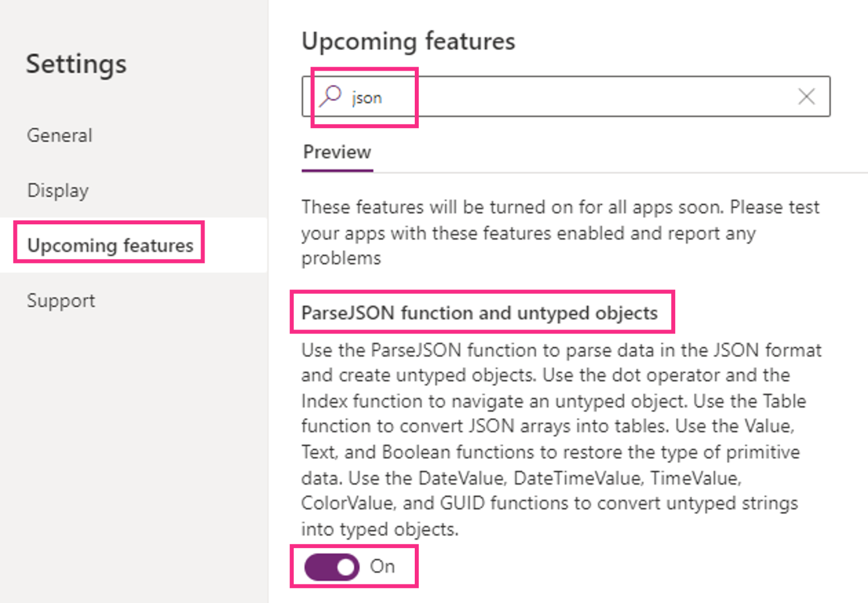Go to Display settings
This screenshot has width=868, height=603.
point(58,190)
